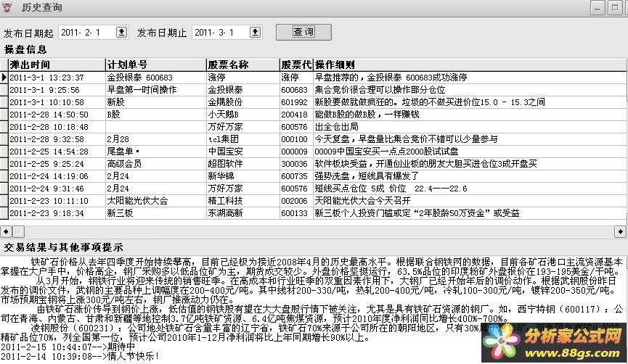Click the 太阳能光伏大会 plan cell
This screenshot has width=628, height=364.
156,201
